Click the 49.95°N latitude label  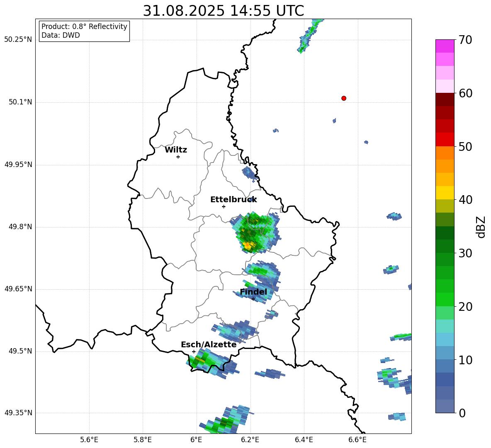click(18, 164)
